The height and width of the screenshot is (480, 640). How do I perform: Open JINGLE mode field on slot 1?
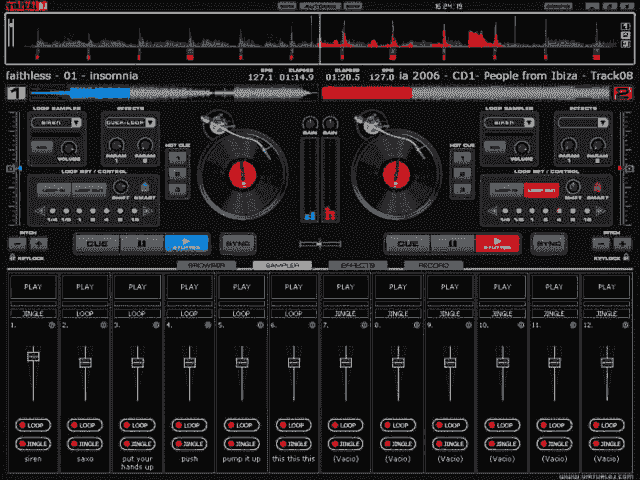33,313
